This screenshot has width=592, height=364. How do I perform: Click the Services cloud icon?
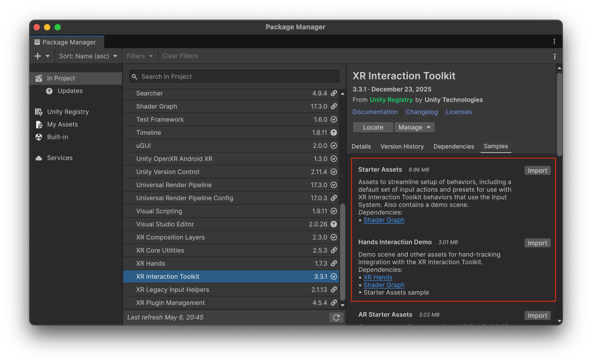coord(39,158)
